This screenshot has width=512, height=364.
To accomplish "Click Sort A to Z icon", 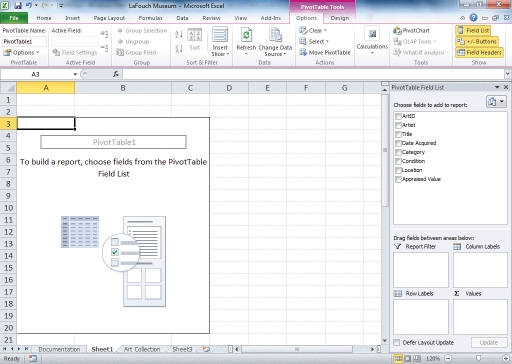I will coord(179,34).
